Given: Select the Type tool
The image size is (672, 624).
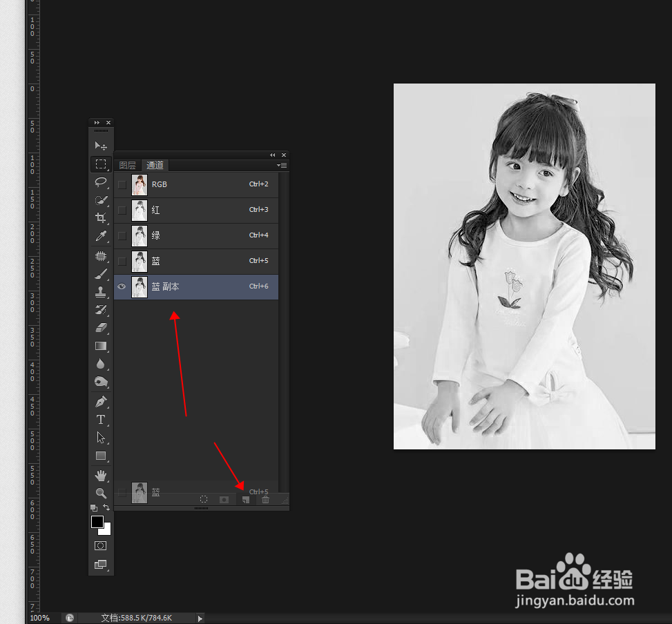Looking at the screenshot, I should (101, 420).
